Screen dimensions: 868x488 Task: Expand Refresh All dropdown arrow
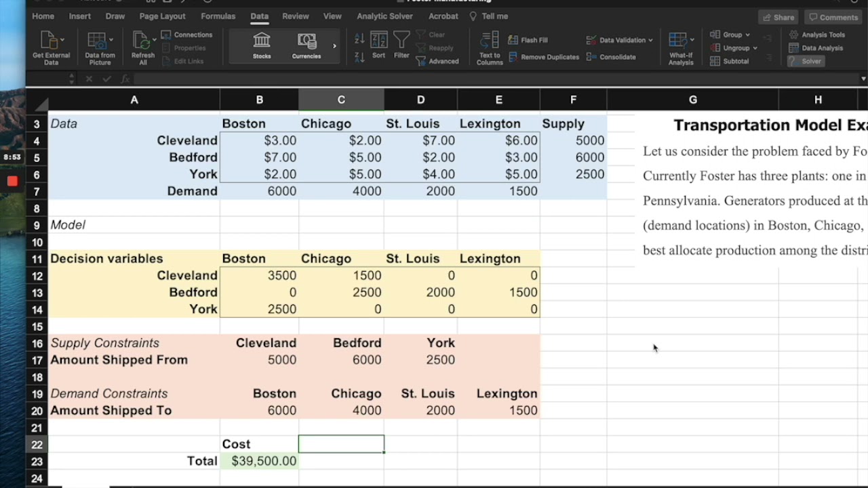pyautogui.click(x=154, y=40)
